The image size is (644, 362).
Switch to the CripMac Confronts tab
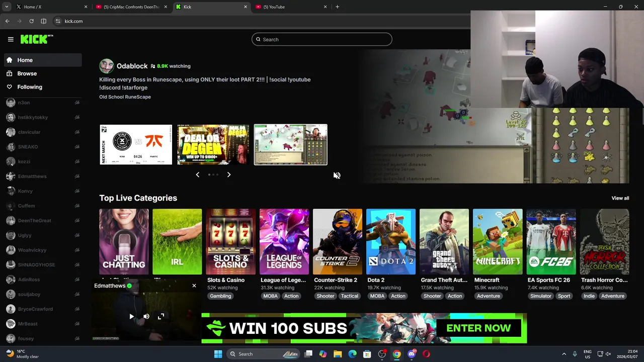coord(132,7)
